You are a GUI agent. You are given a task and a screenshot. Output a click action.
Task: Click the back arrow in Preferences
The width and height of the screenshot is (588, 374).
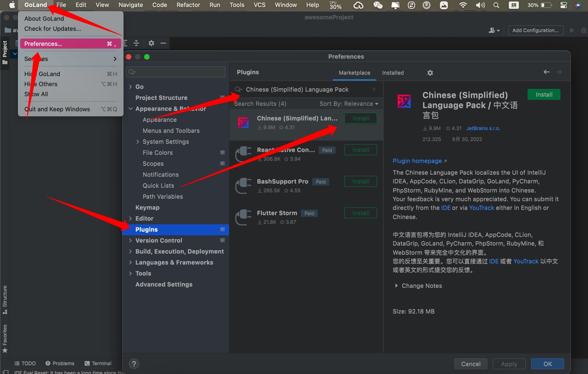[546, 72]
